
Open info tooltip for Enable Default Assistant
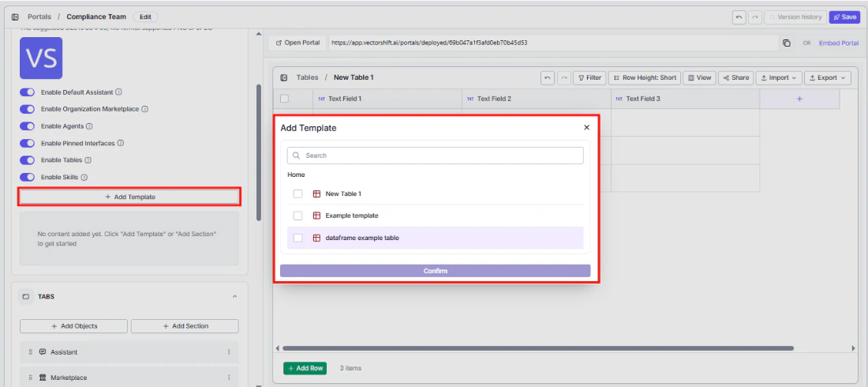click(x=118, y=92)
